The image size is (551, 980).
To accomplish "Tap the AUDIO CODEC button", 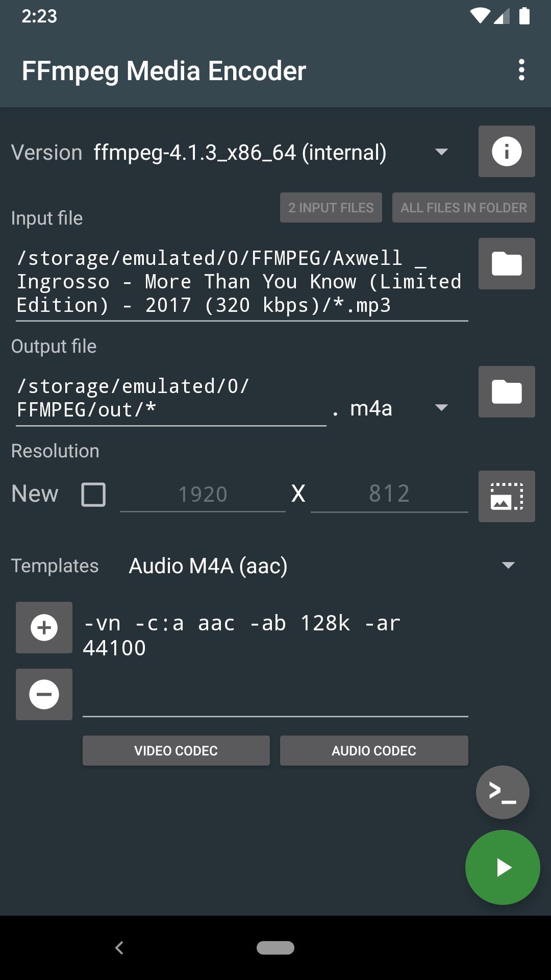I will pyautogui.click(x=374, y=750).
